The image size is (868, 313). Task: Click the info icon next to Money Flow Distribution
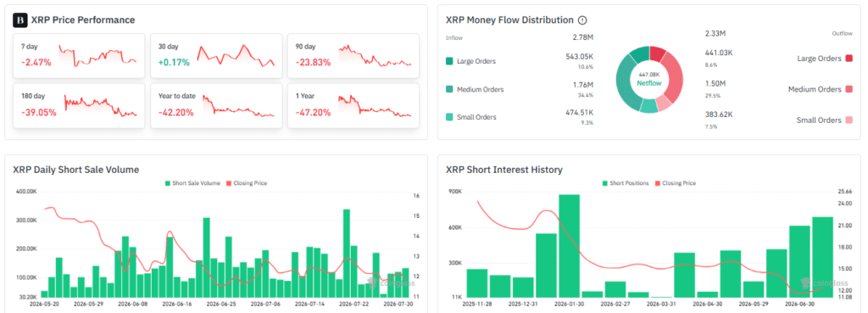[x=581, y=20]
